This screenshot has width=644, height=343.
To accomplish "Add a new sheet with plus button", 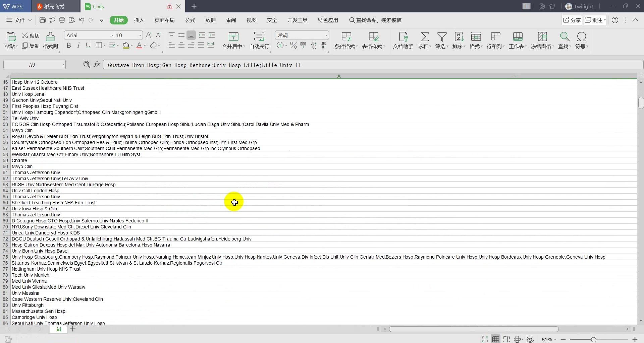I will pyautogui.click(x=73, y=329).
